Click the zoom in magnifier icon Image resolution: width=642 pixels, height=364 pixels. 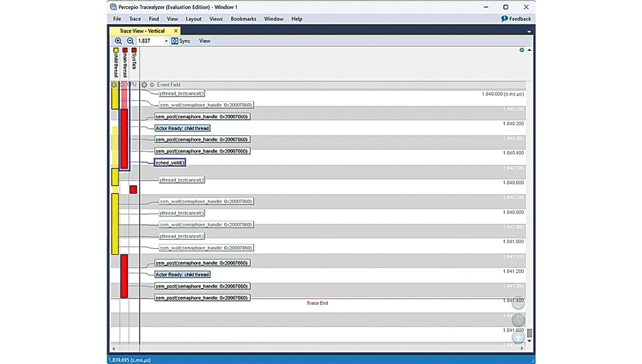118,41
